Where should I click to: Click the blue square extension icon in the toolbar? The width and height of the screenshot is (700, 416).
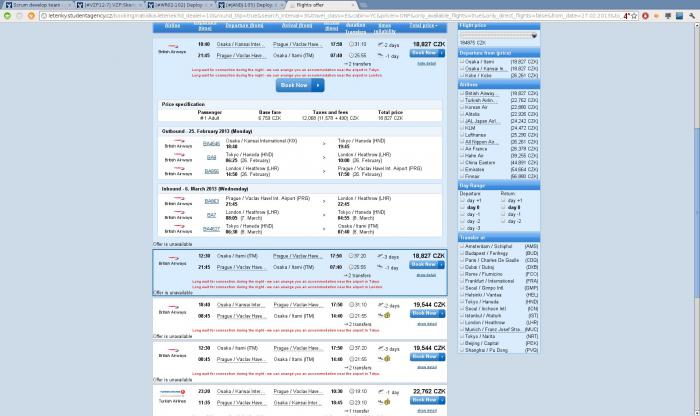click(679, 16)
